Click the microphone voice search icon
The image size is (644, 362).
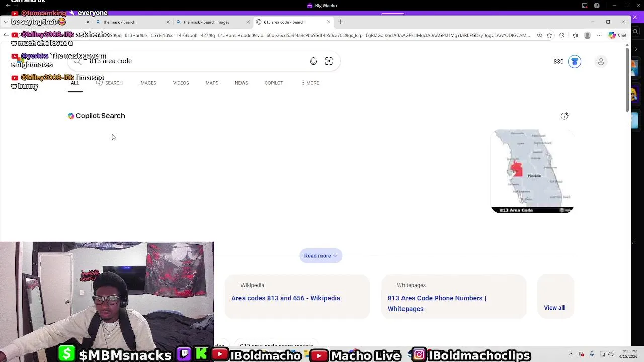[x=313, y=61]
